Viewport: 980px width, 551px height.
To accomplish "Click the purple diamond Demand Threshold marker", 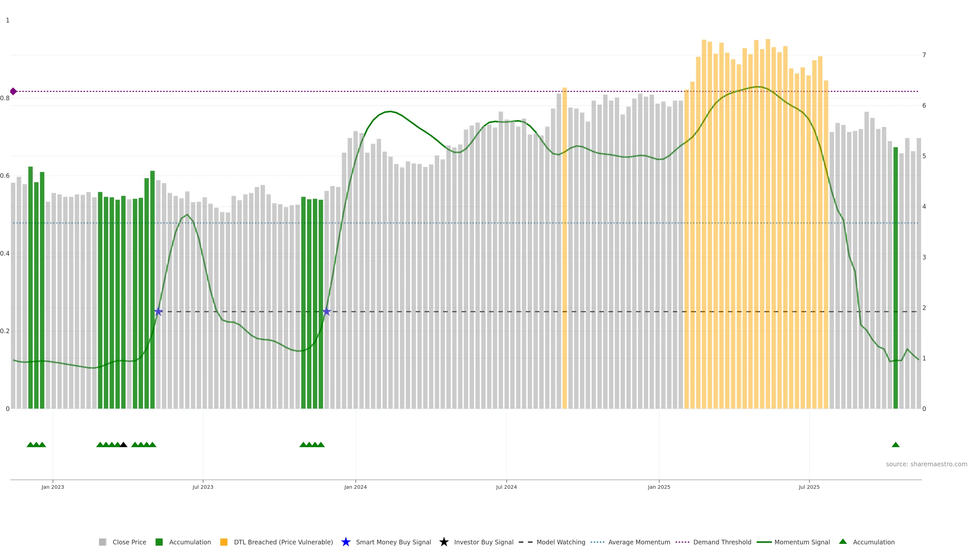I will (x=13, y=91).
